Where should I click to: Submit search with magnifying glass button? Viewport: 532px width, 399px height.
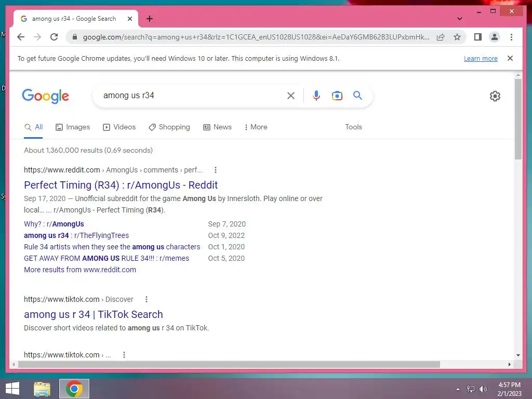click(x=357, y=96)
